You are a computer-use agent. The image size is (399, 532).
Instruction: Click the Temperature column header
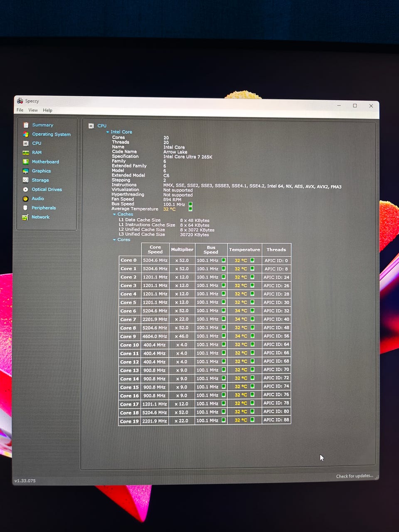(244, 249)
